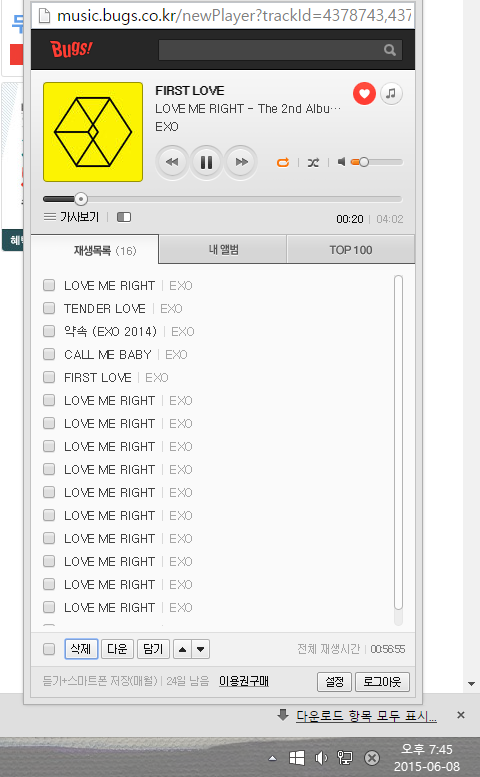
Task: Open the 이용권구매 link
Action: 244,681
